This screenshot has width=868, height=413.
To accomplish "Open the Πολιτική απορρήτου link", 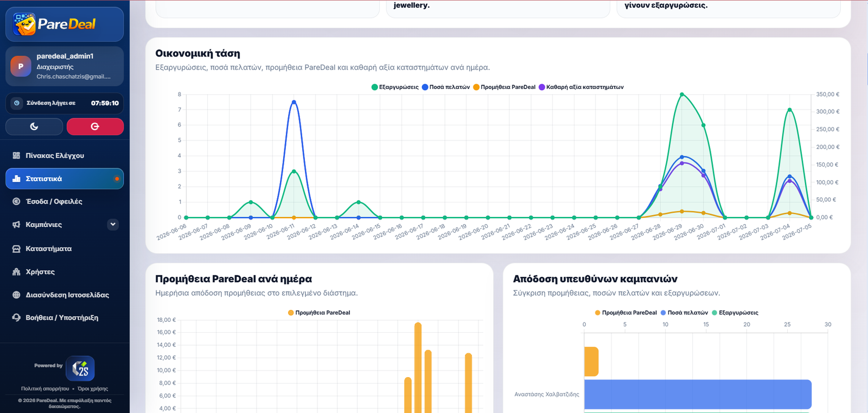I will point(45,389).
